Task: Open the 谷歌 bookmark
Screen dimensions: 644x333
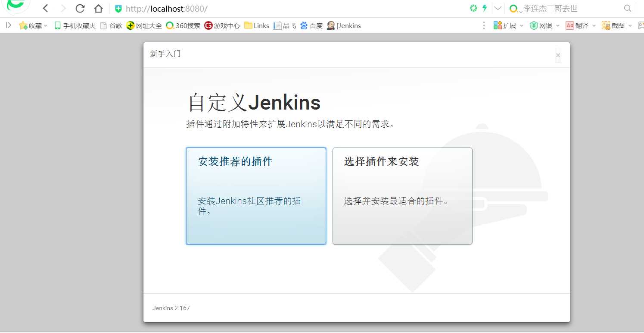Action: coord(112,25)
